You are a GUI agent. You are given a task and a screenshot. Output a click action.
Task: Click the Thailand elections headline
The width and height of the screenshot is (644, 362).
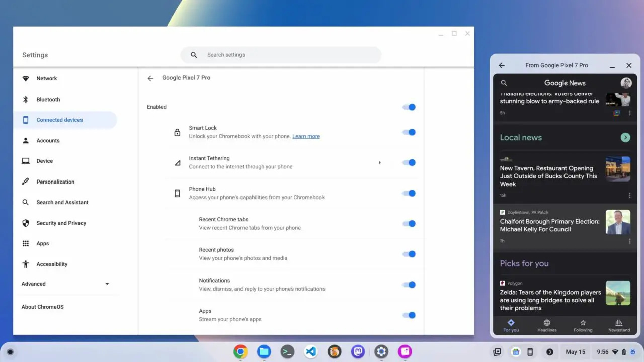(x=549, y=98)
